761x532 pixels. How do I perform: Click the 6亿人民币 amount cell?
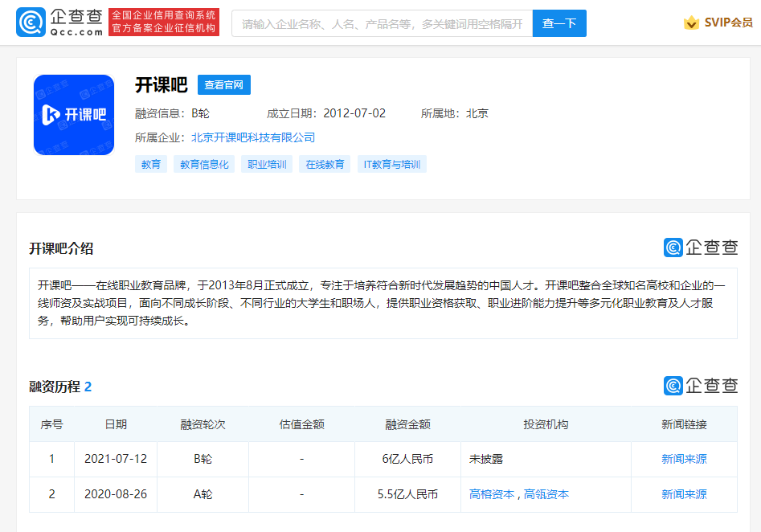(407, 459)
